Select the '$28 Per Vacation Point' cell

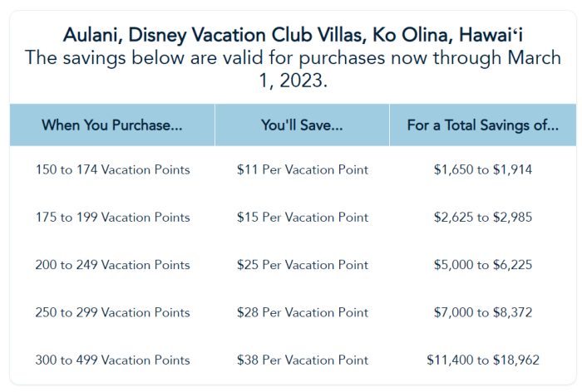(303, 312)
